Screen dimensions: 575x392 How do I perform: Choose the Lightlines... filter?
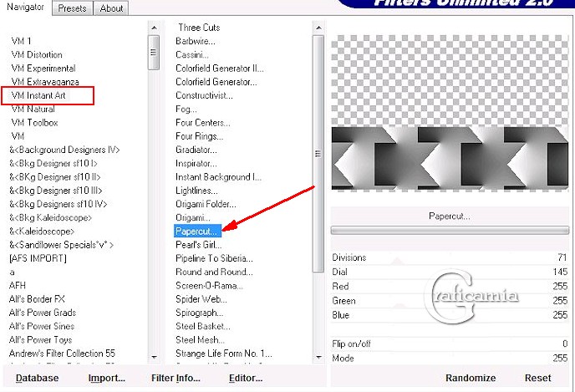196,191
